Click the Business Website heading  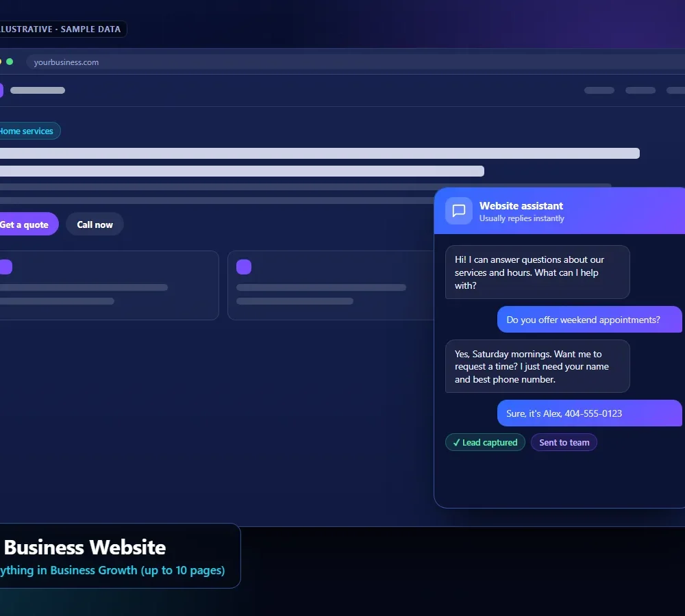tap(85, 548)
